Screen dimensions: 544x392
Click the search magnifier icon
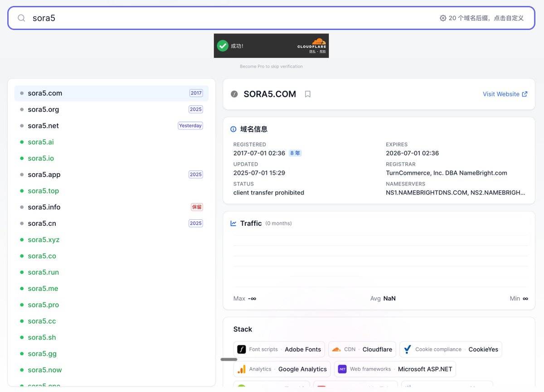pyautogui.click(x=21, y=18)
